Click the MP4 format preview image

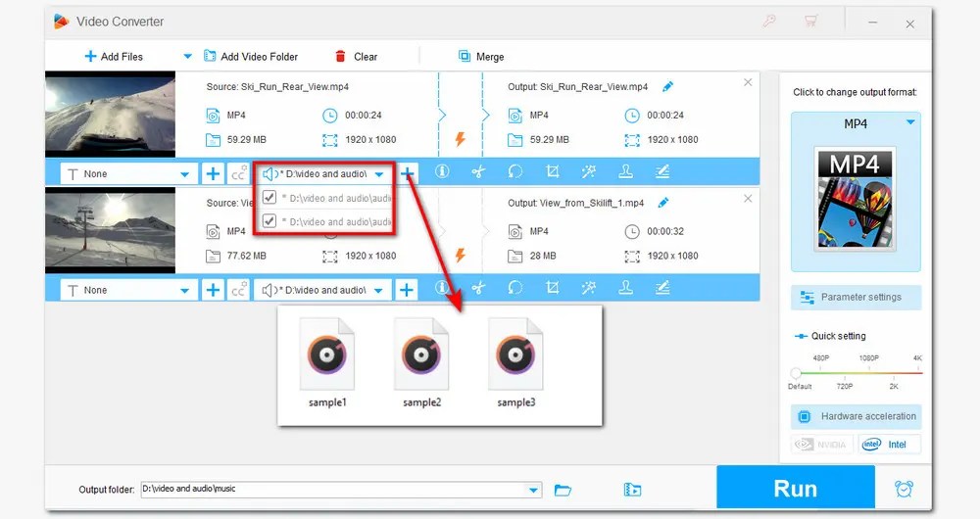pyautogui.click(x=855, y=199)
